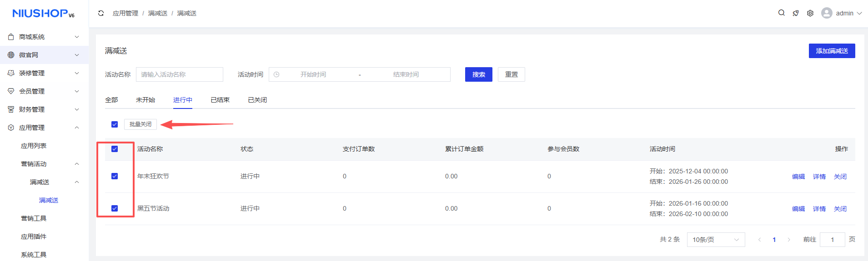Click the refresh icon beside the breadcrumb

click(101, 13)
